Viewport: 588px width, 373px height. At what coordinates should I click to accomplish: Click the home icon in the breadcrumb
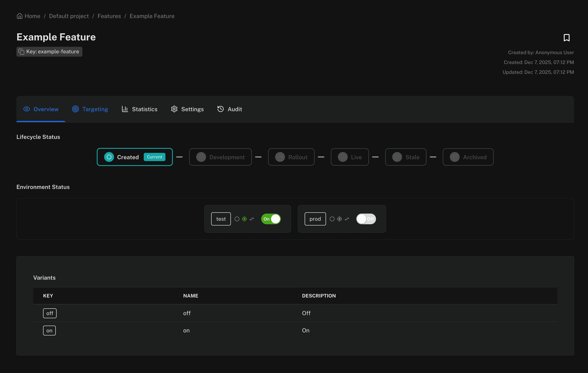[19, 16]
